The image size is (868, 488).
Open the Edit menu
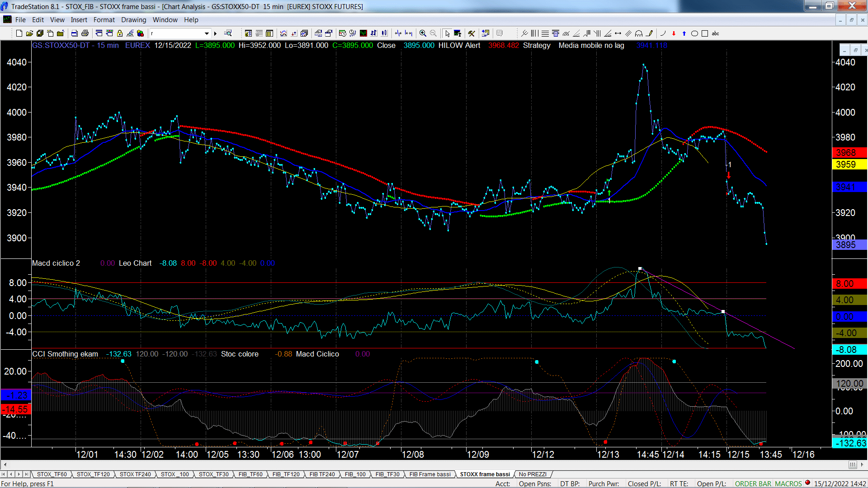click(x=38, y=20)
